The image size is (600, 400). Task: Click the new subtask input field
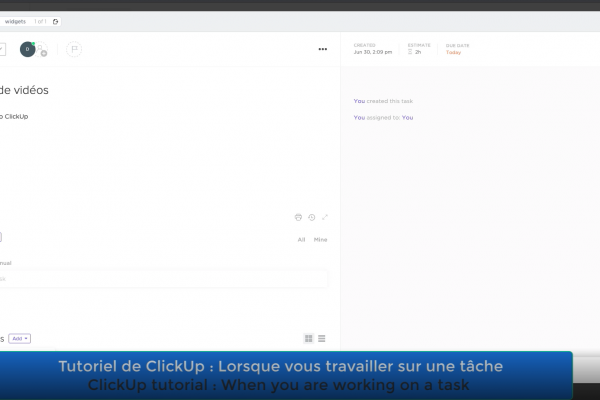(164, 279)
